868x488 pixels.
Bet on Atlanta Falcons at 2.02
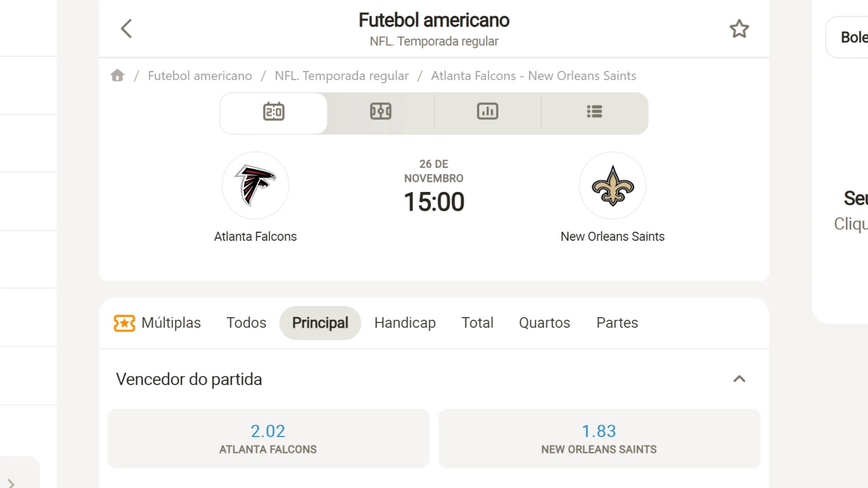tap(268, 439)
